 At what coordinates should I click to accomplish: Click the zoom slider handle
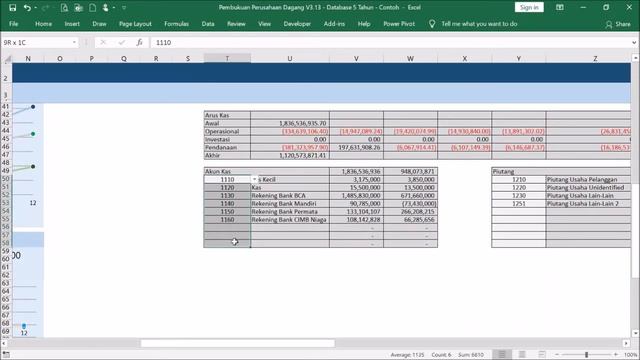point(587,355)
